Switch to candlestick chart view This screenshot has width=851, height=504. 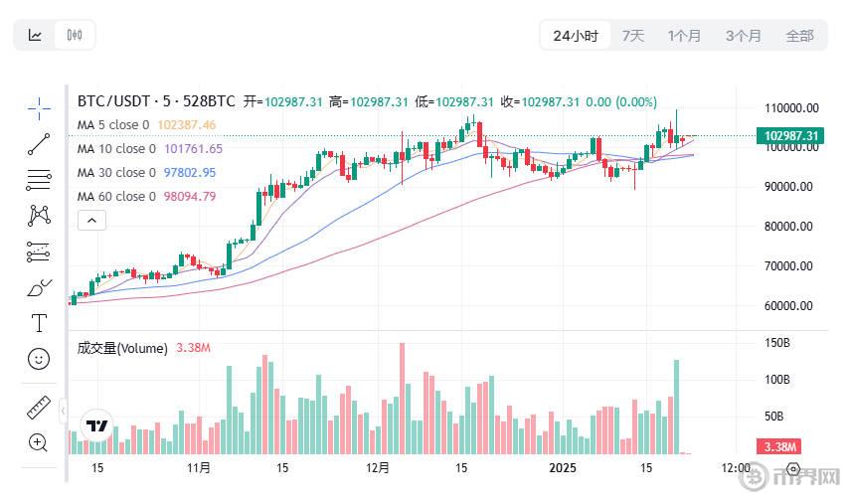tap(75, 35)
